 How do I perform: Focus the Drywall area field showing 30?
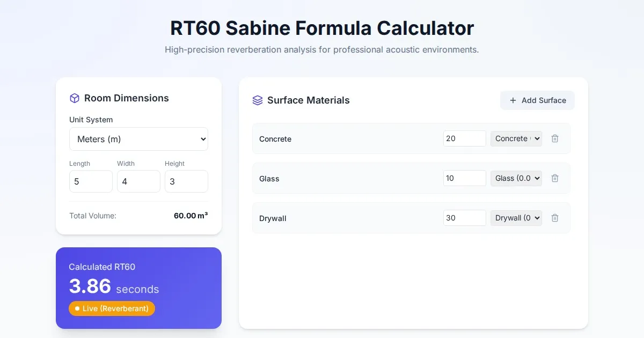(464, 218)
